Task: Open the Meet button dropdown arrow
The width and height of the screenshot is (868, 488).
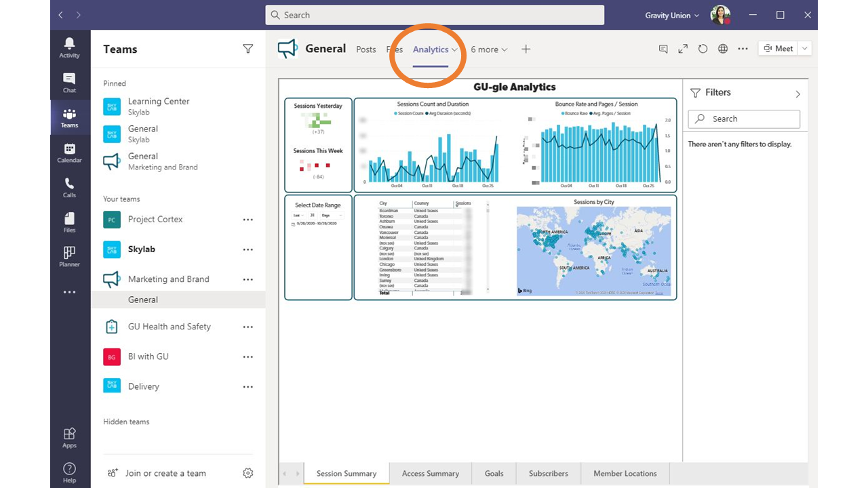Action: click(x=804, y=48)
